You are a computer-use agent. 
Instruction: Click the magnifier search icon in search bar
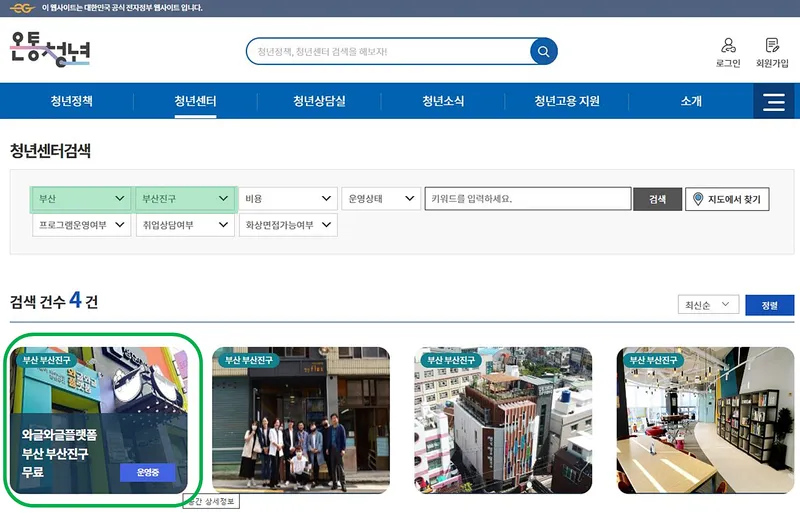pos(543,51)
